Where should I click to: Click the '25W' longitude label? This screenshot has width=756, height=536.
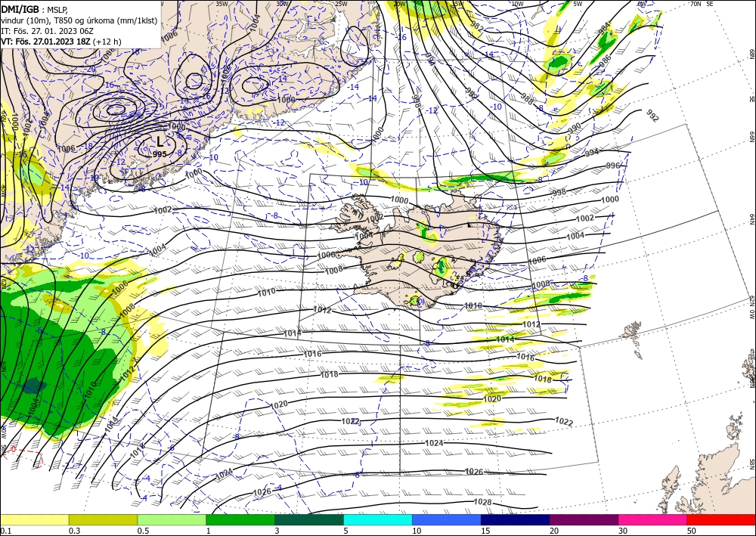tap(341, 3)
